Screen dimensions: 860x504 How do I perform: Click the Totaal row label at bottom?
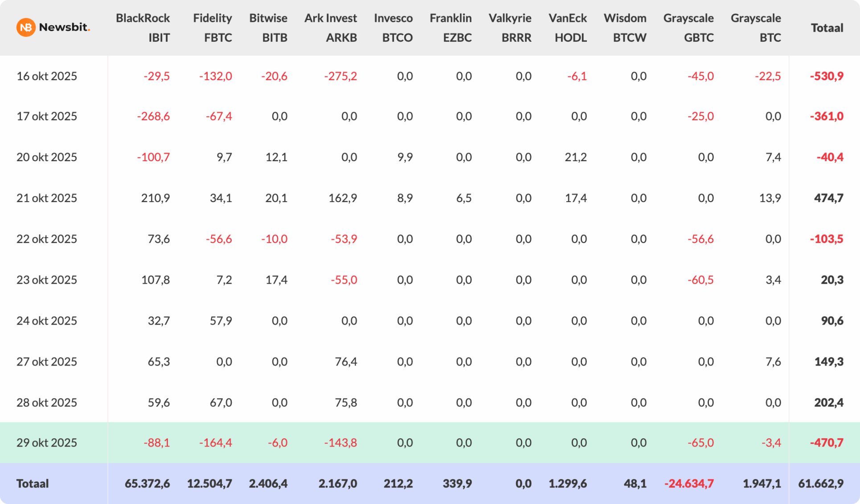tap(33, 484)
